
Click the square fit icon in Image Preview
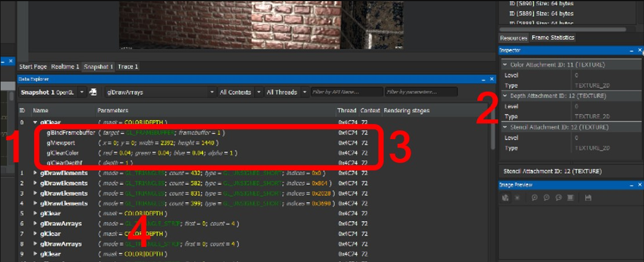coord(571,198)
